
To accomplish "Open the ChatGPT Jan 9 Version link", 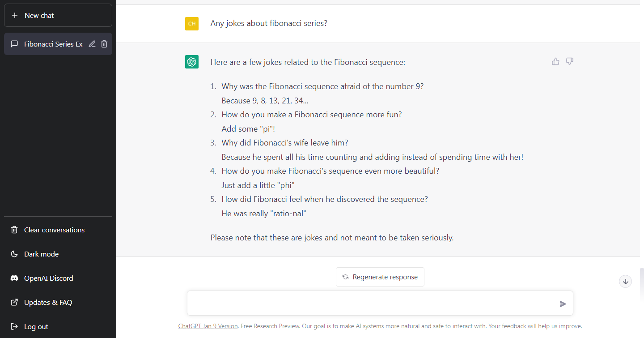I will (208, 326).
